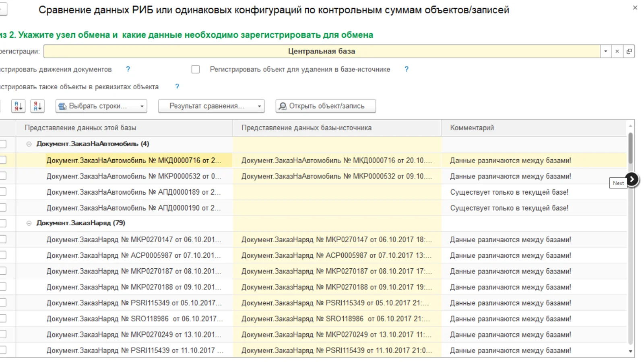The image size is (644, 362).
Task: Click the Next arrow button
Action: (632, 179)
